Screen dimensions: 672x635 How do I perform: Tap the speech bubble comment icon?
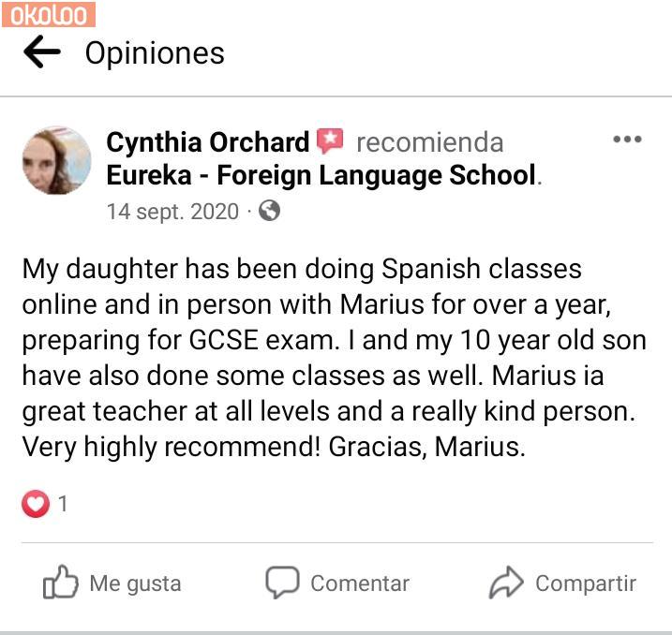(x=281, y=583)
